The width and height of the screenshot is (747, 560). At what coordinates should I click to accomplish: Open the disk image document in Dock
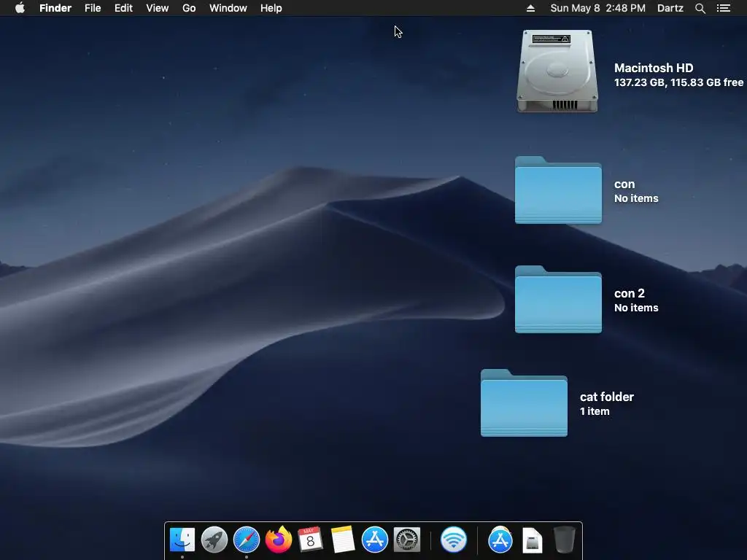pyautogui.click(x=532, y=540)
